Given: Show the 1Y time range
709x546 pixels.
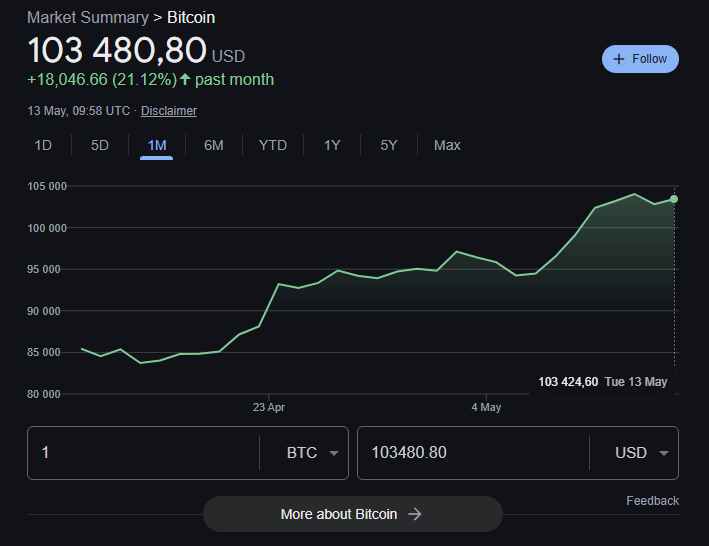Looking at the screenshot, I should 332,145.
